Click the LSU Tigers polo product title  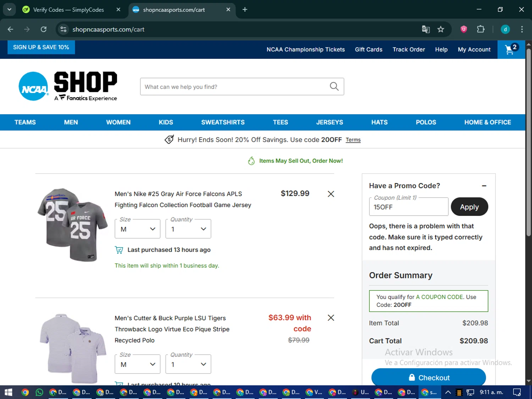(x=172, y=329)
